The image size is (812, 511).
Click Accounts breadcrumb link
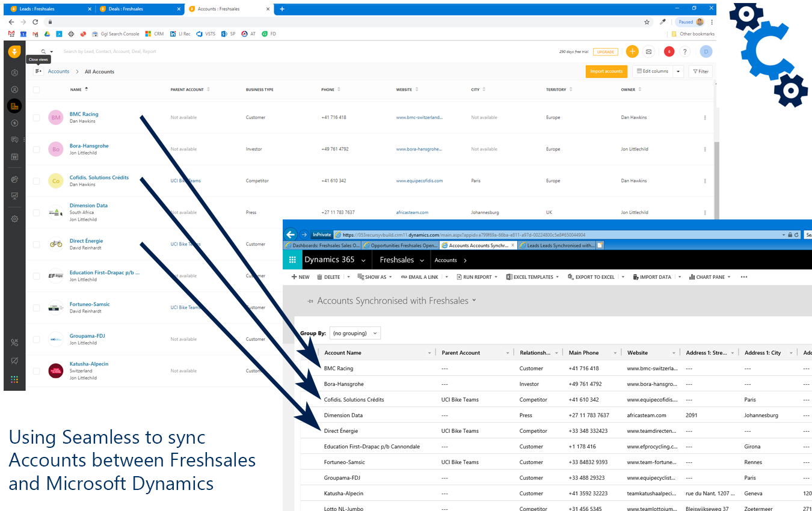(58, 72)
